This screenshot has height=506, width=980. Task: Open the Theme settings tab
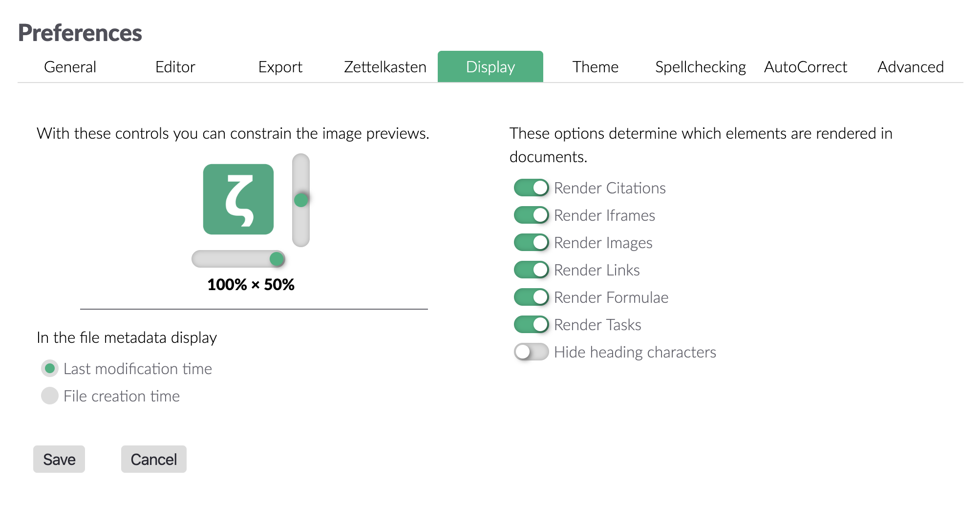pyautogui.click(x=596, y=67)
